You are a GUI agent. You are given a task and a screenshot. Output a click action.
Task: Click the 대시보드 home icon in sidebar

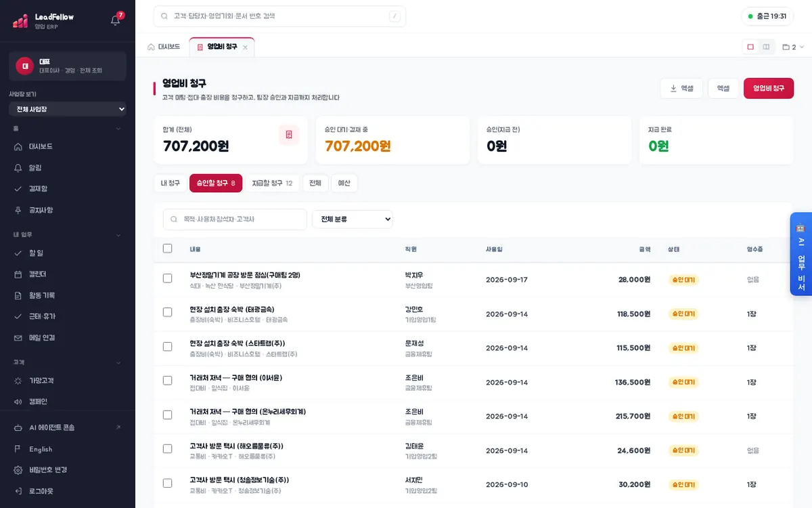click(x=18, y=146)
